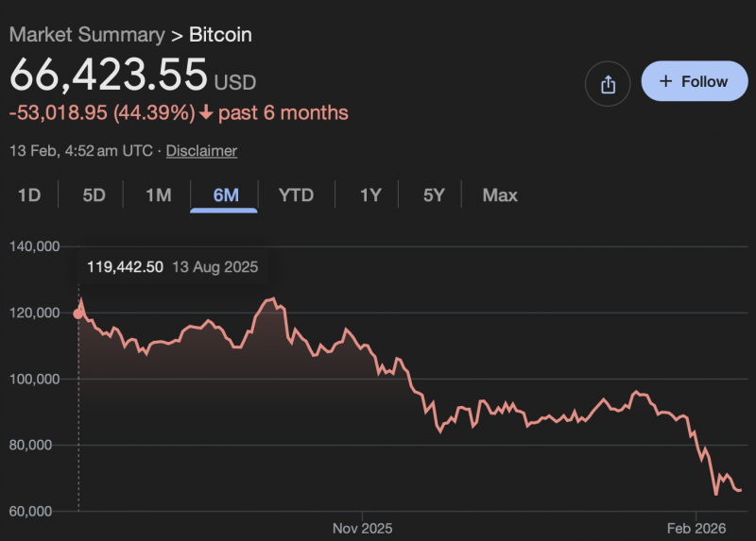756x541 pixels.
Task: Switch chart to YTD view
Action: coord(296,195)
